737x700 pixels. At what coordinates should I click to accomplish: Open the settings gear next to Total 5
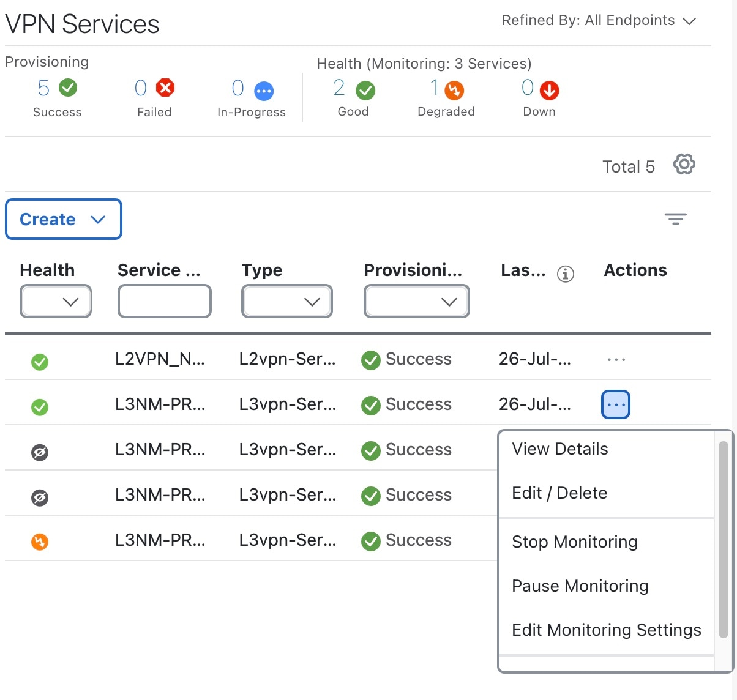684,164
